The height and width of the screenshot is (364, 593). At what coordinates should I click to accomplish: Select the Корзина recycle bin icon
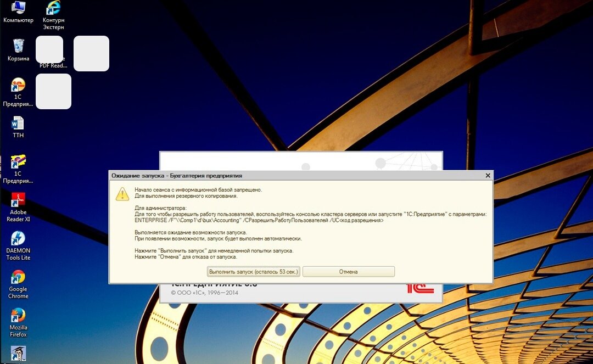18,50
